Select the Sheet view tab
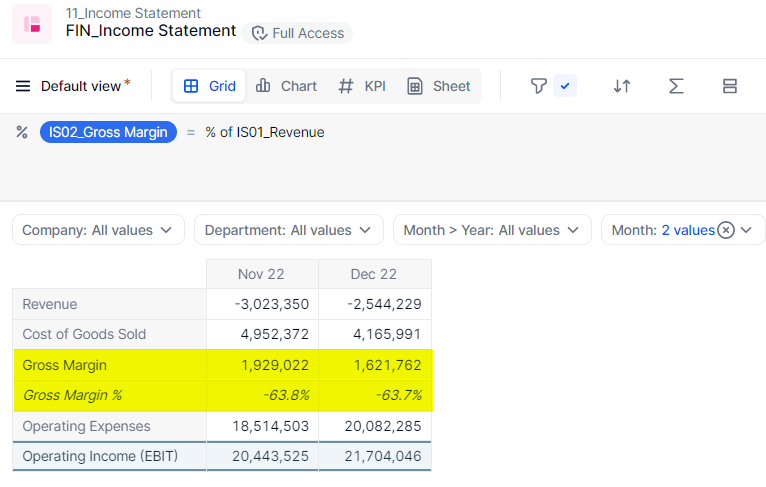This screenshot has height=487, width=766. tap(439, 86)
